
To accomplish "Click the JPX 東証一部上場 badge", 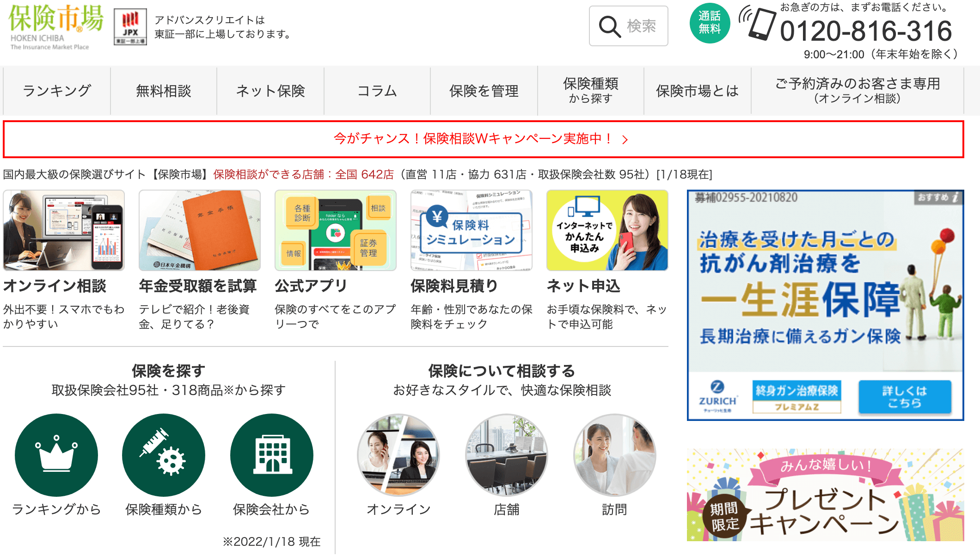I will coord(130,27).
